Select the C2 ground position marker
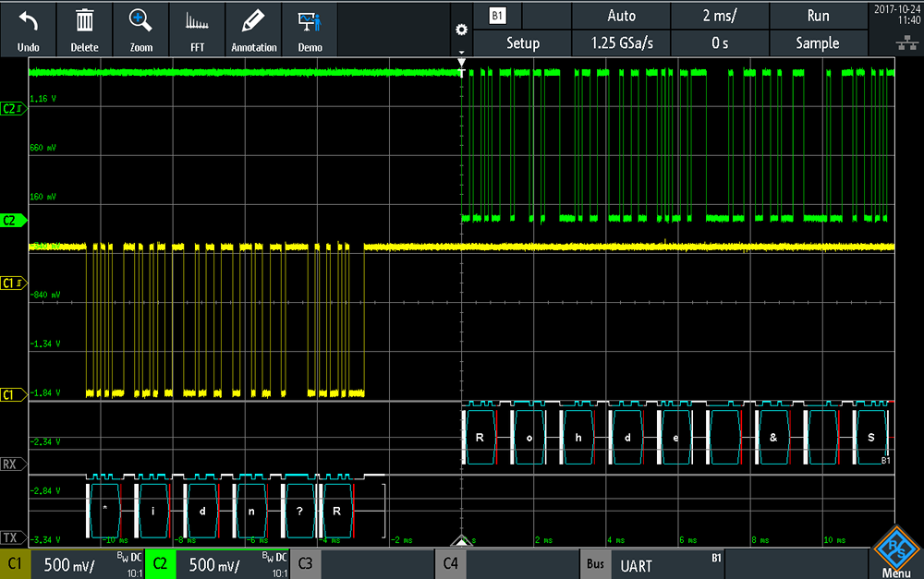 tap(13, 221)
